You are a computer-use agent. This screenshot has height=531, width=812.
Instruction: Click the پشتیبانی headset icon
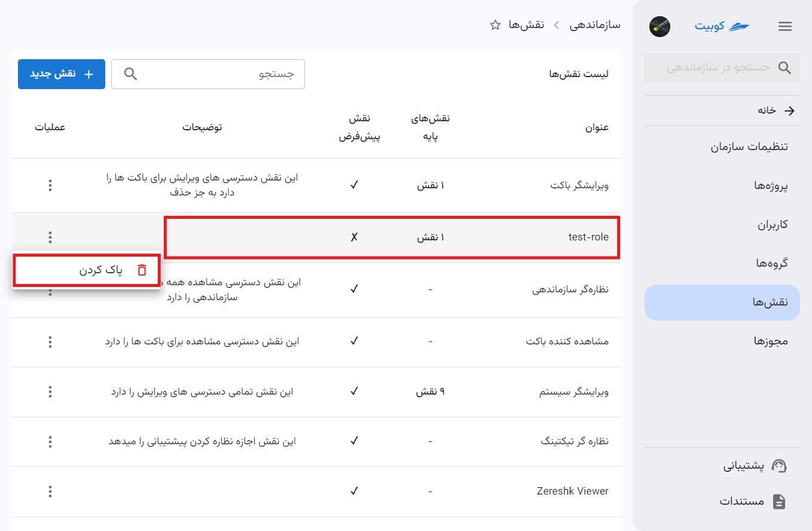click(x=779, y=466)
